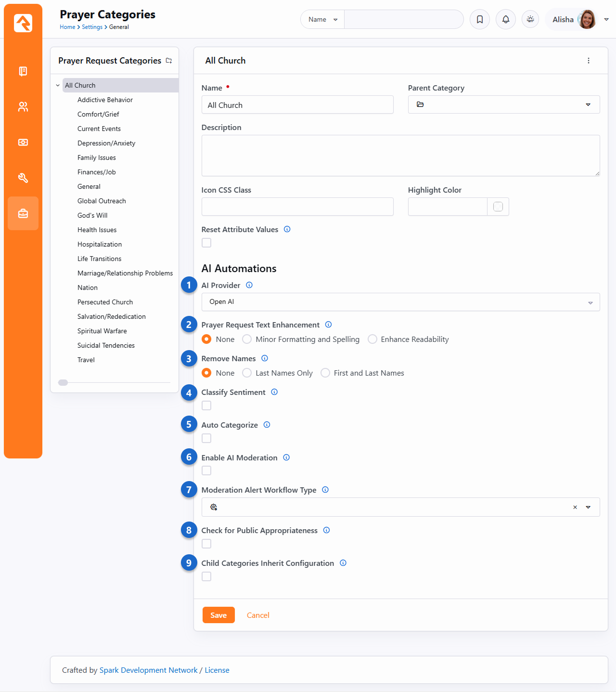Select Comfort/Grief in category tree
This screenshot has width=616, height=692.
click(x=98, y=114)
